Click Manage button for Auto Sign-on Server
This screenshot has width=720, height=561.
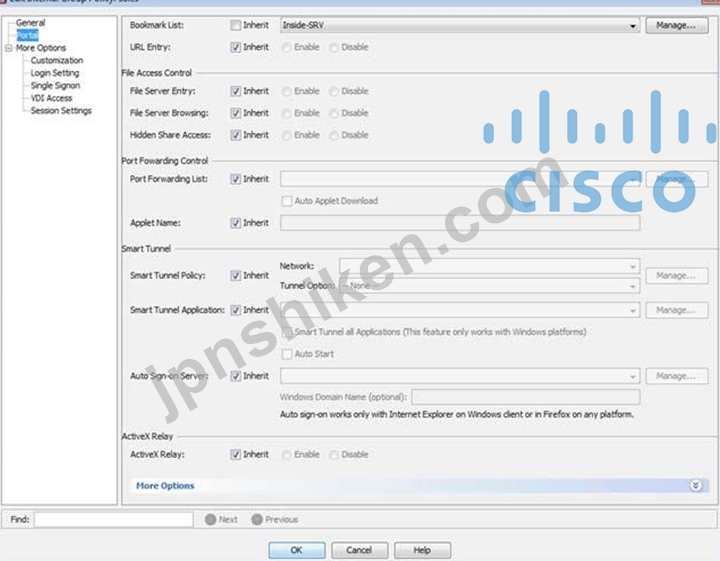tap(676, 376)
